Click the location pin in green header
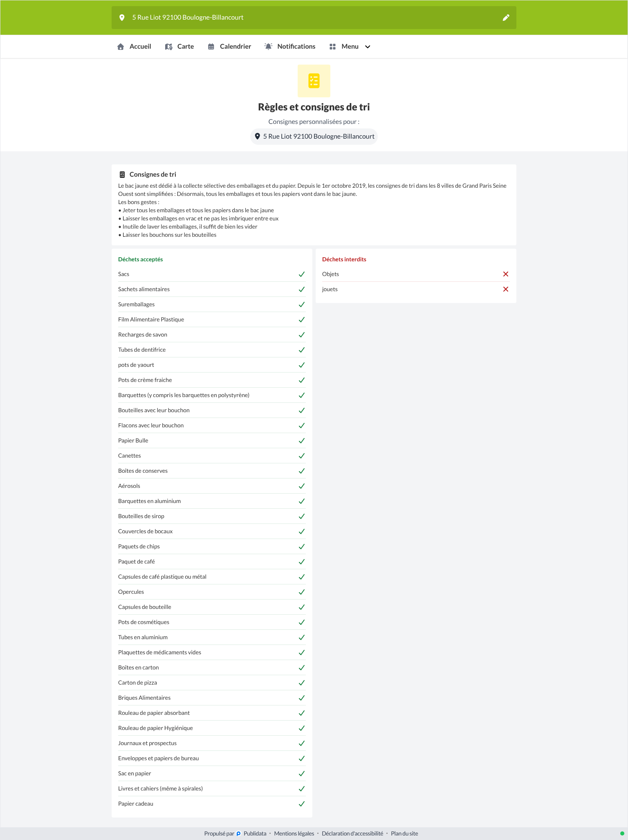This screenshot has height=840, width=628. click(121, 18)
